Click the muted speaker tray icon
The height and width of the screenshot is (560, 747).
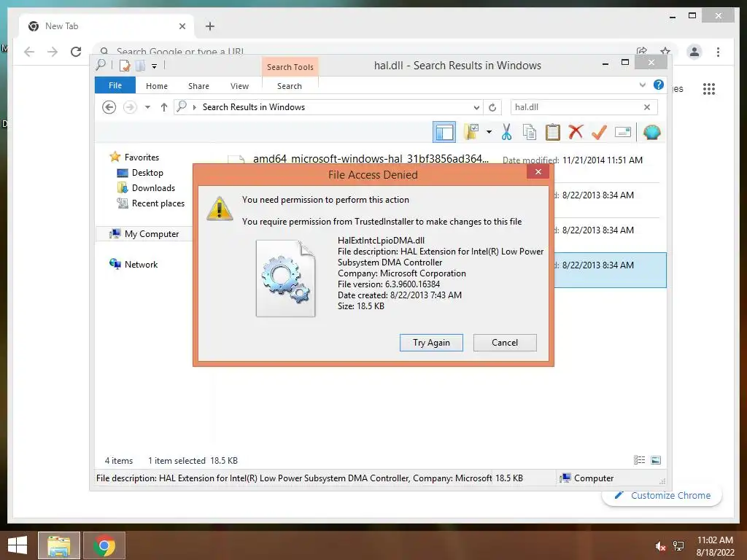660,546
